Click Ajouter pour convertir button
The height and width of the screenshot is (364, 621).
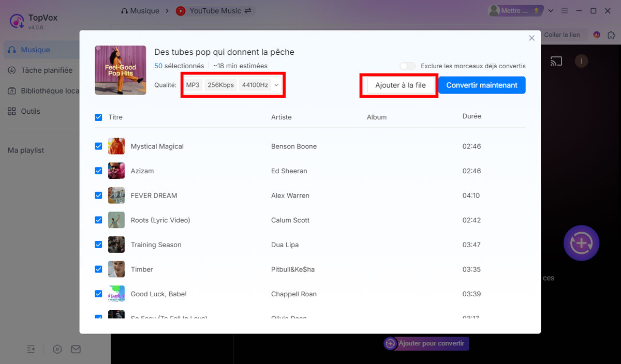click(x=426, y=343)
